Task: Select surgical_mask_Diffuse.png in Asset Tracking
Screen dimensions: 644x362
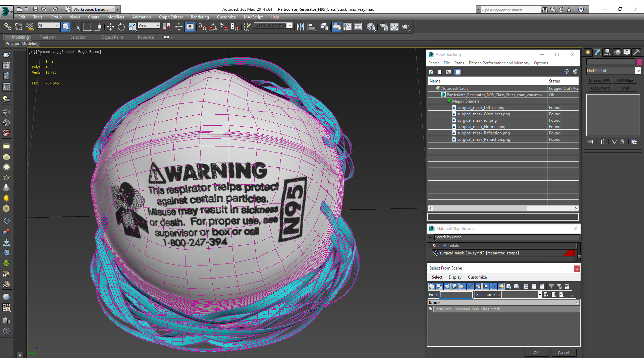Action: coord(481,108)
